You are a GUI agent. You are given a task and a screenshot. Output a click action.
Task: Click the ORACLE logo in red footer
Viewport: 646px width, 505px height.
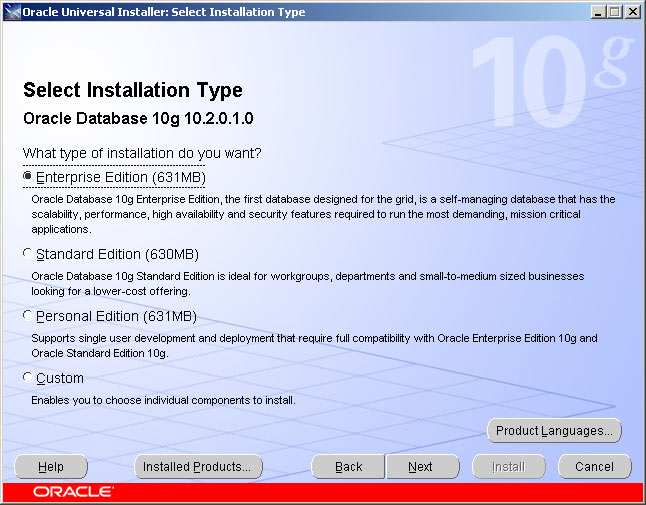click(73, 492)
